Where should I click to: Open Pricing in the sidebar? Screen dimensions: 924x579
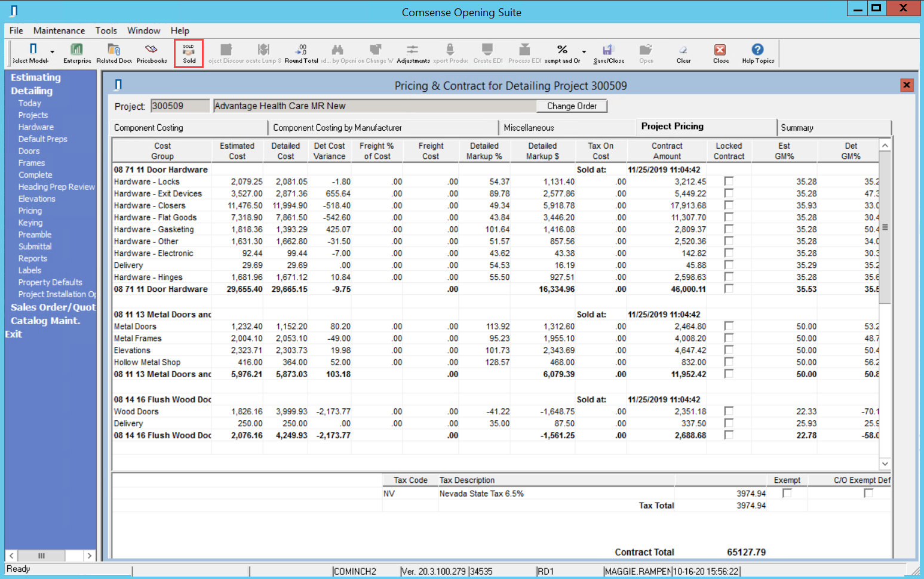[x=30, y=211]
